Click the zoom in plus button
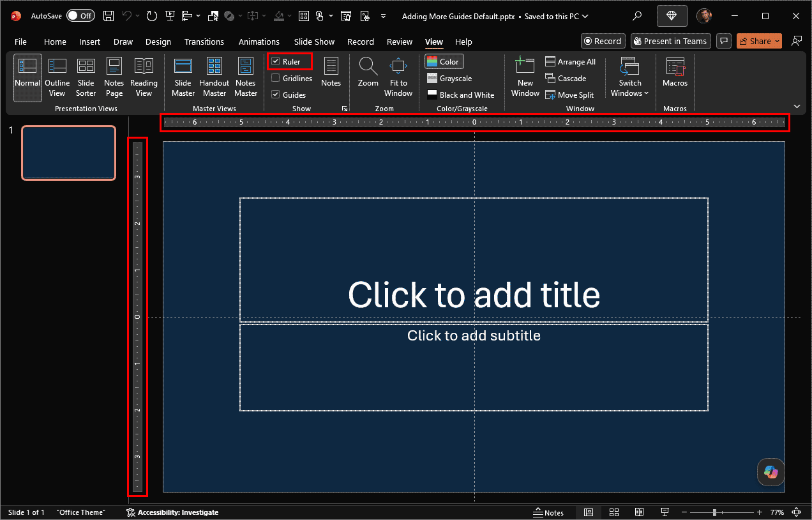812x520 pixels. [x=759, y=512]
